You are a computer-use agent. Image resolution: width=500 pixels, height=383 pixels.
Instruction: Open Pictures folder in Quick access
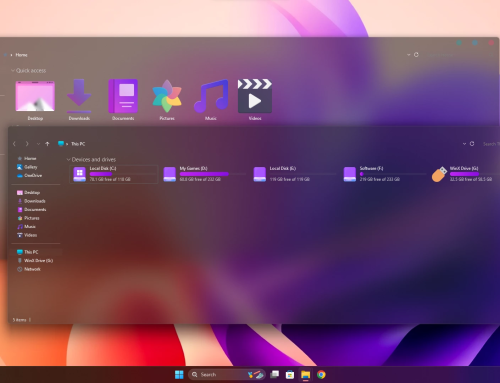pyautogui.click(x=167, y=100)
